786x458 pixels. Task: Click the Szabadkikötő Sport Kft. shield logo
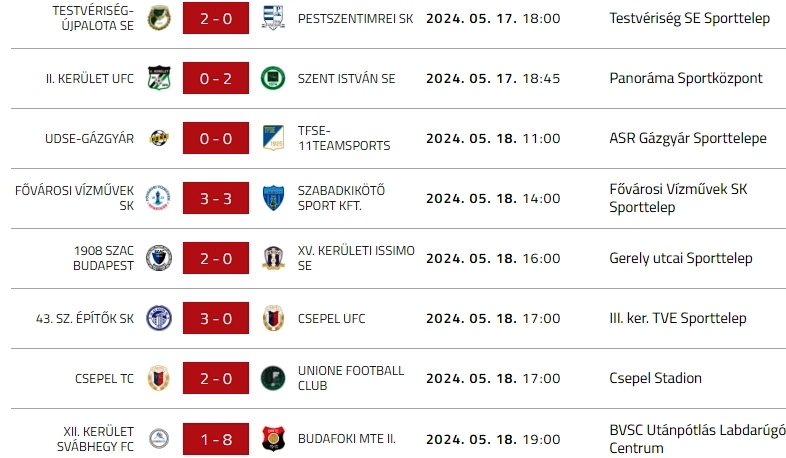(272, 198)
